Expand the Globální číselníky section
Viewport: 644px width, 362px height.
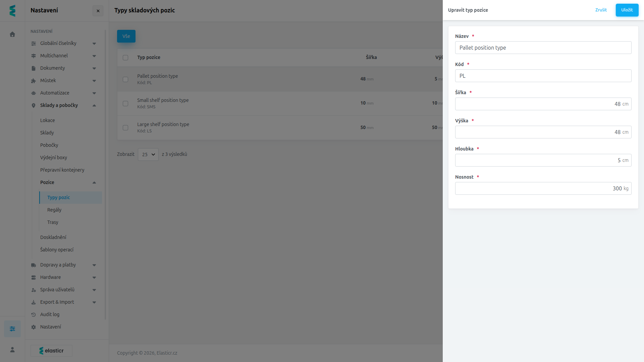coord(63,43)
